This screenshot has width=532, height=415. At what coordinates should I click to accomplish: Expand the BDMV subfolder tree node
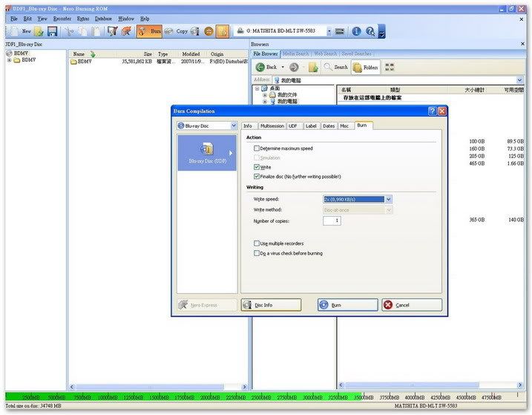(10, 60)
